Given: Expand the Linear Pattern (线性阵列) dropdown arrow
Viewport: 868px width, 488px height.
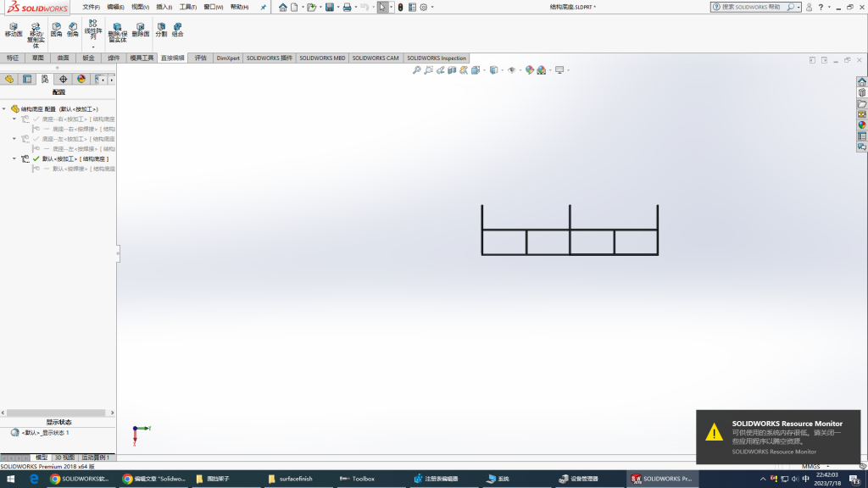Looking at the screenshot, I should tap(92, 47).
